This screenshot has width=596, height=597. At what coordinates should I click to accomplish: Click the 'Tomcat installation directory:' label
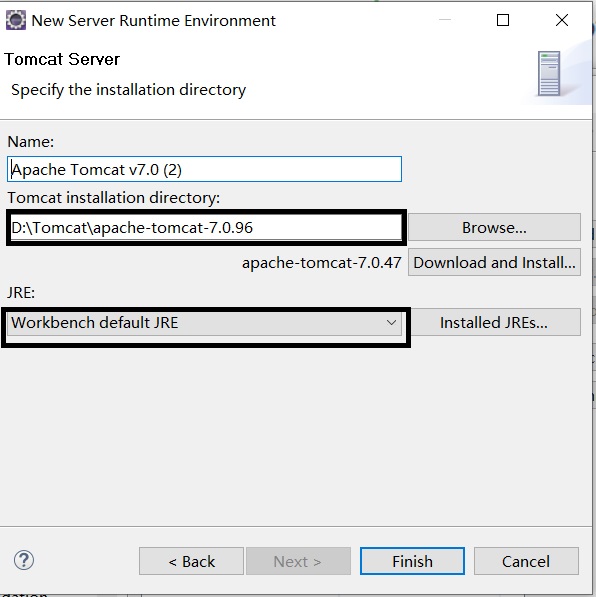114,198
